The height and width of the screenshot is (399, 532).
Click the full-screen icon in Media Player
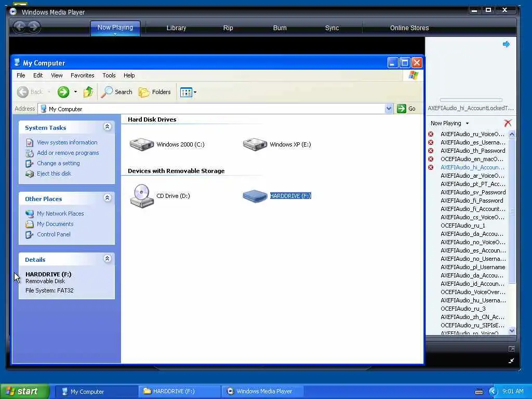(511, 349)
